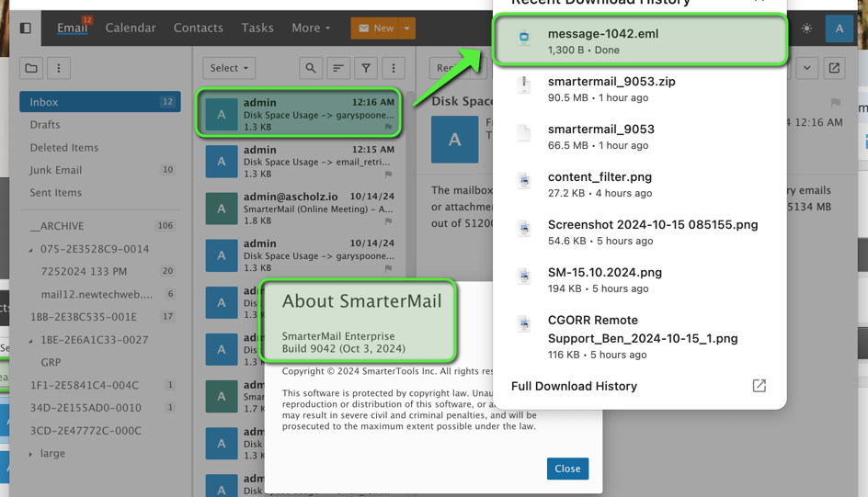The image size is (868, 497).
Task: Expand the More menu
Action: tap(310, 28)
